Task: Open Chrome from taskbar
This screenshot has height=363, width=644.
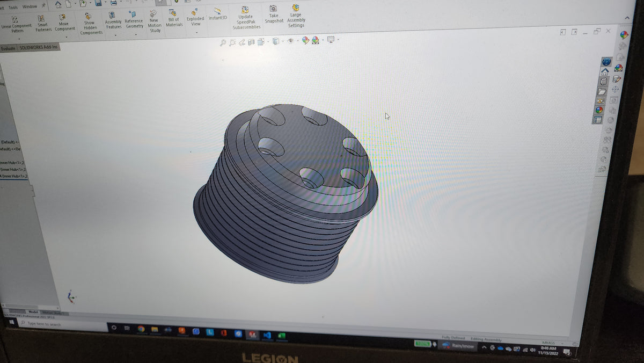Action: pyautogui.click(x=141, y=329)
